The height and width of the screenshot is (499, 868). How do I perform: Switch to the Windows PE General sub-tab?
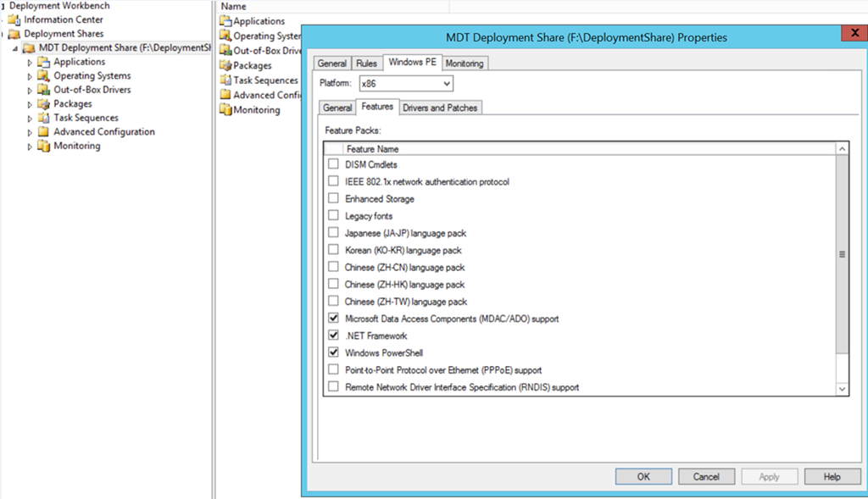click(337, 108)
